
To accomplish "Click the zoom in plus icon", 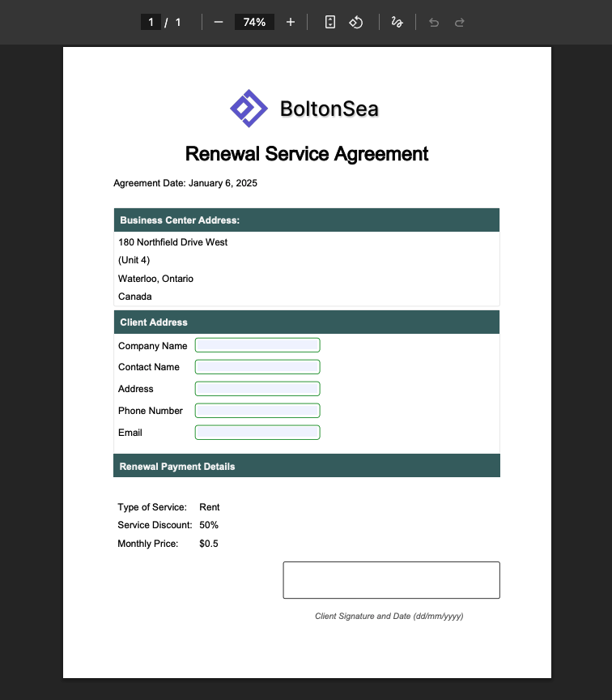I will 291,22.
